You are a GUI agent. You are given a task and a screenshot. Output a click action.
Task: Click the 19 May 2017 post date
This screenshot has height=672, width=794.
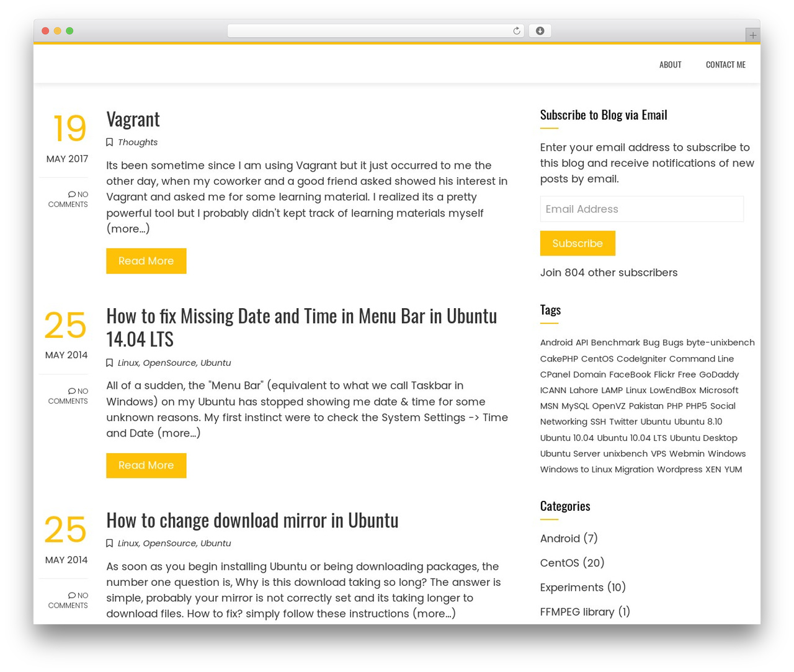[x=67, y=138]
